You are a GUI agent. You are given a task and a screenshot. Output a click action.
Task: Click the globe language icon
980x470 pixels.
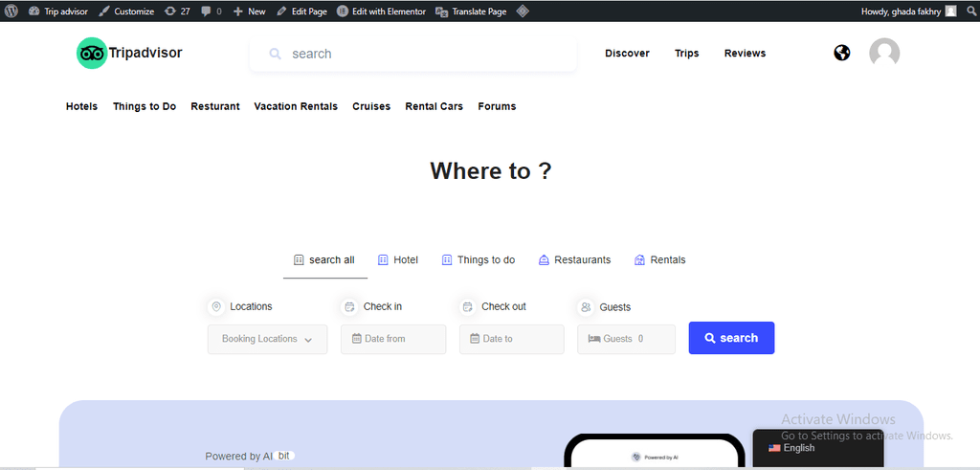(842, 53)
